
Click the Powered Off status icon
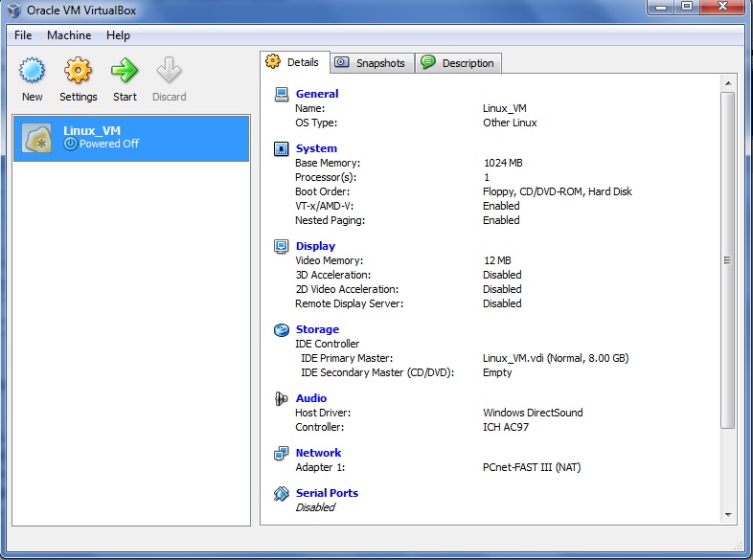point(70,144)
